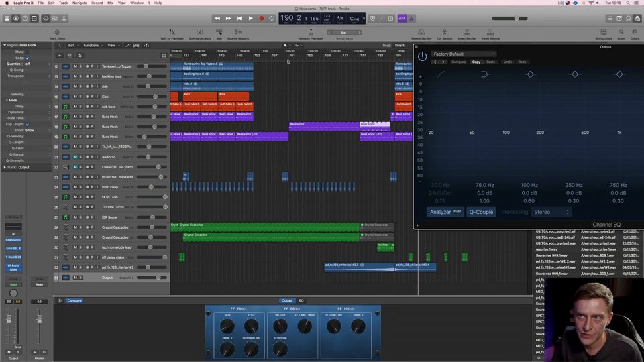Viewport: 644px width, 362px height.
Task: Collapse the More section in inspector
Action: click(x=7, y=100)
